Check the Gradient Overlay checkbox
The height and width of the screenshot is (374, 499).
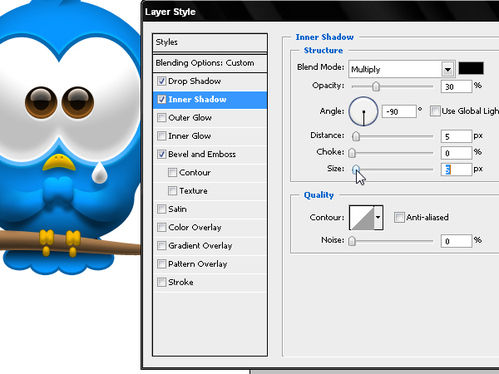click(162, 246)
